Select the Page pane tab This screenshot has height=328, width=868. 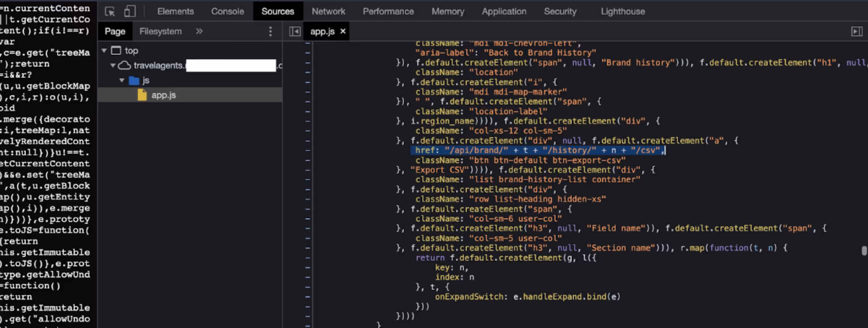pos(115,31)
